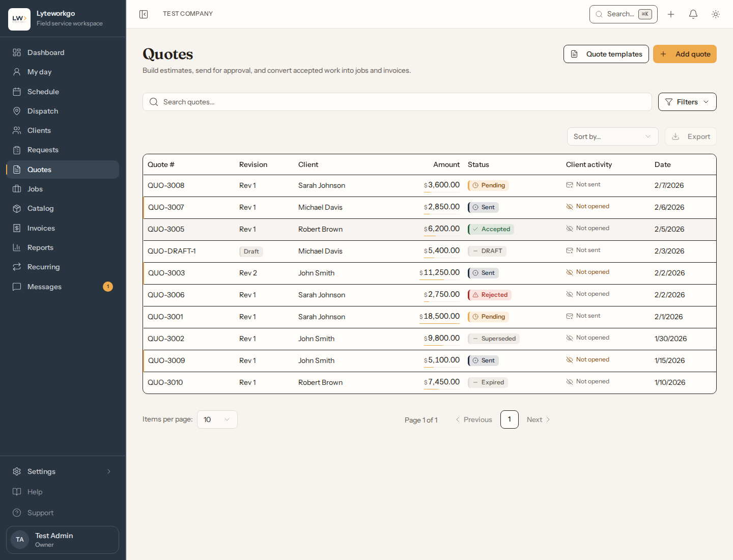Open Messages in sidebar
This screenshot has height=560, width=733.
point(63,287)
